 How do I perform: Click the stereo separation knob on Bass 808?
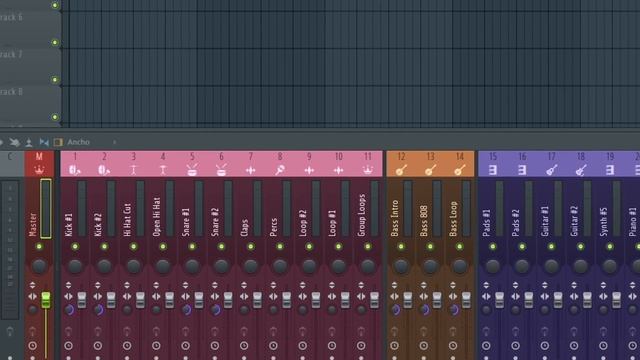(x=424, y=310)
